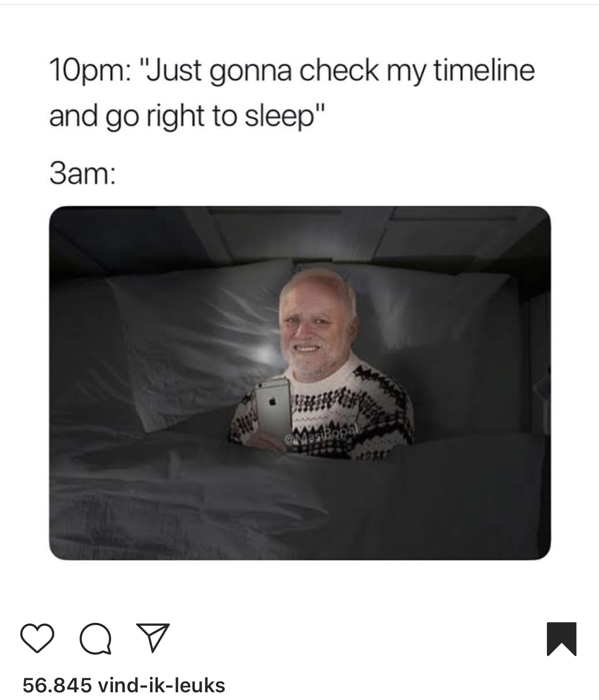Image resolution: width=599 pixels, height=700 pixels.
Task: Click the "3am:" caption text
Action: tap(82, 174)
